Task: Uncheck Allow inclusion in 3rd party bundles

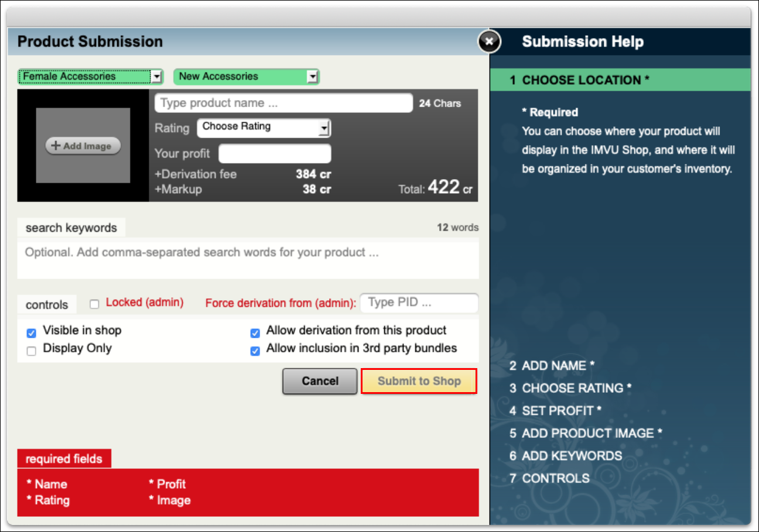Action: click(x=255, y=351)
